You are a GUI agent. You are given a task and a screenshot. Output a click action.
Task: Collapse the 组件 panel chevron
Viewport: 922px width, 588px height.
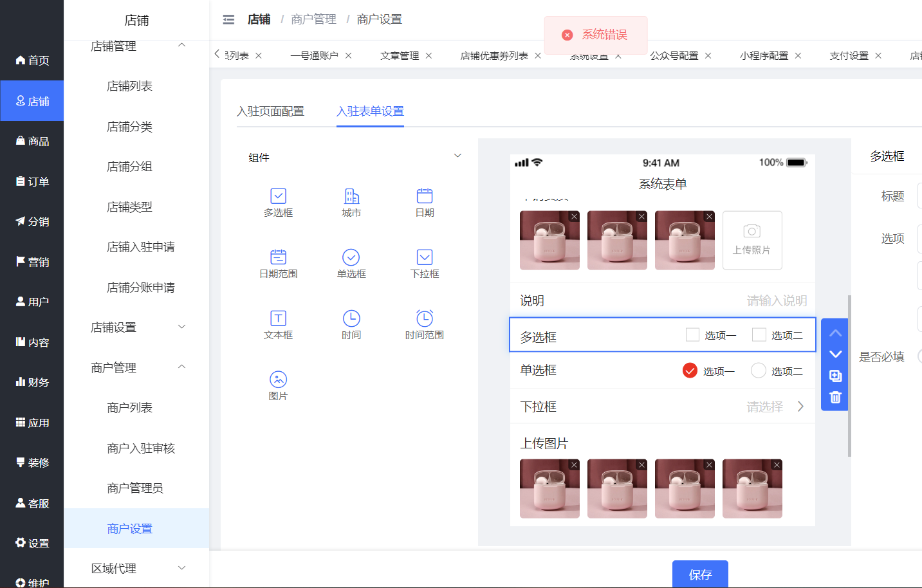point(457,156)
